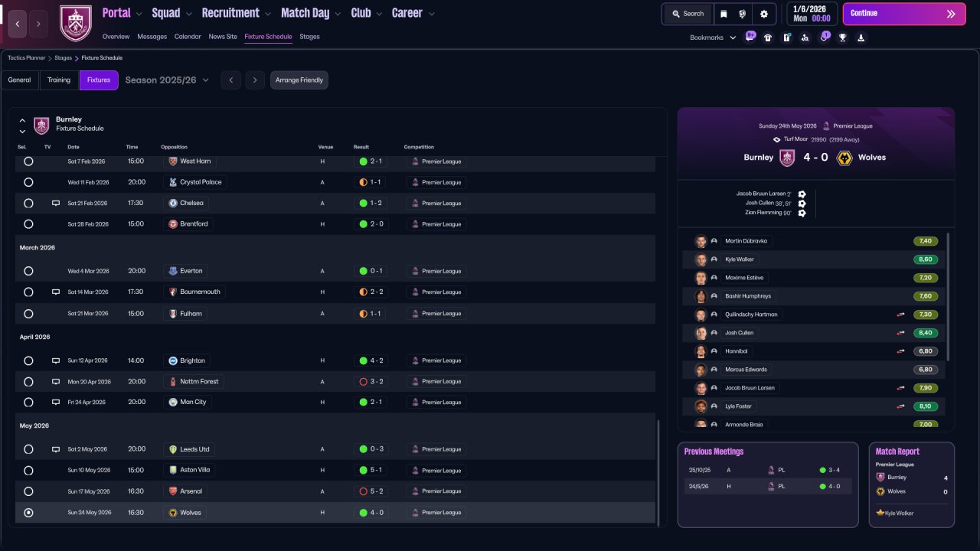Click the Continue button

[x=904, y=14]
